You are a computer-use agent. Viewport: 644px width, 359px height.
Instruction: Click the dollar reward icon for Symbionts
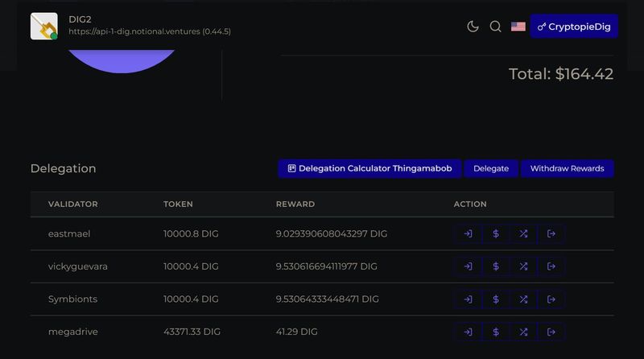[x=496, y=299]
